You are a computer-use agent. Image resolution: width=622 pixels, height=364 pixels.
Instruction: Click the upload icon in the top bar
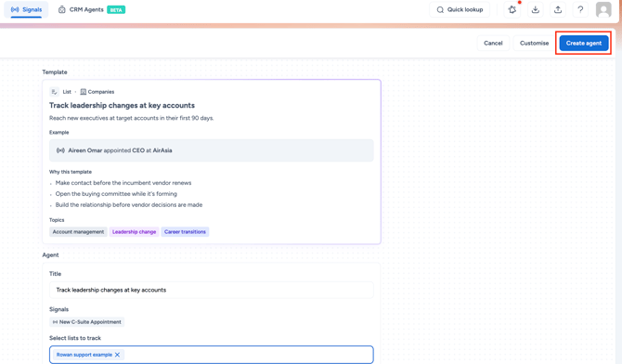[x=558, y=9]
